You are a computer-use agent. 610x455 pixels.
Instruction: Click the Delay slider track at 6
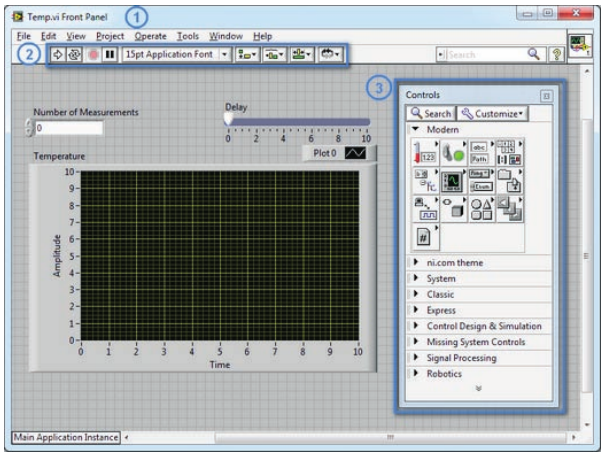[311, 122]
